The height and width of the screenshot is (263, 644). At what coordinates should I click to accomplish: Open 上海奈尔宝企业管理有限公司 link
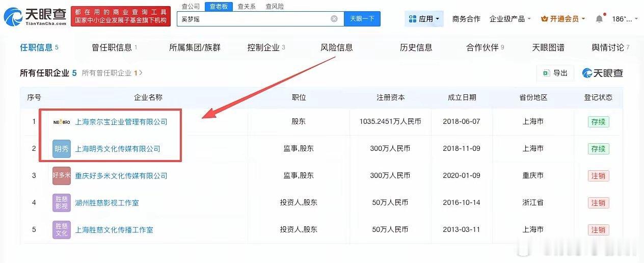point(121,122)
